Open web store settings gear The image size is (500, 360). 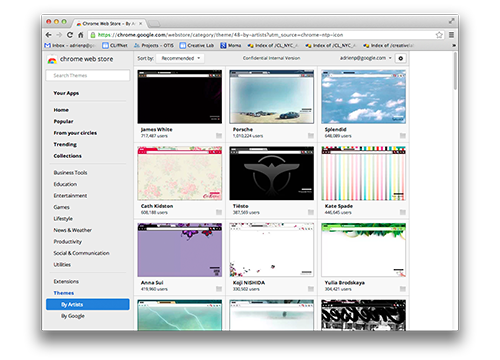401,58
